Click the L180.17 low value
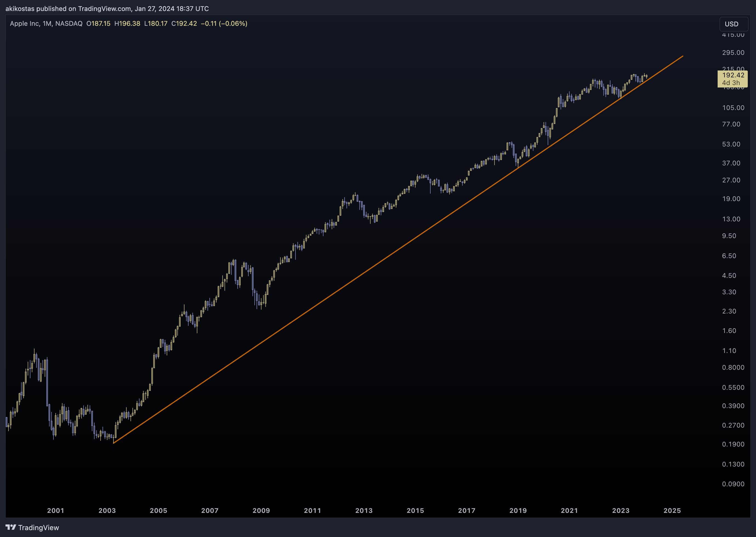The width and height of the screenshot is (756, 537). click(x=156, y=24)
